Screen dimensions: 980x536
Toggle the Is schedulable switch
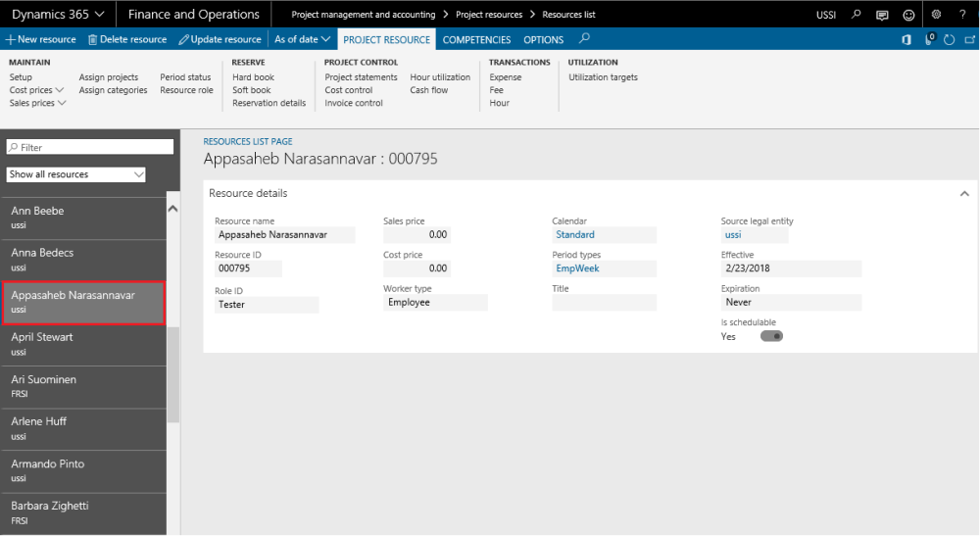[x=771, y=336]
